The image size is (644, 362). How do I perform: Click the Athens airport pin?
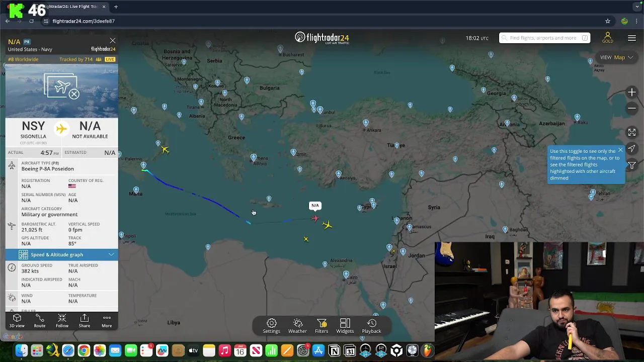[254, 157]
